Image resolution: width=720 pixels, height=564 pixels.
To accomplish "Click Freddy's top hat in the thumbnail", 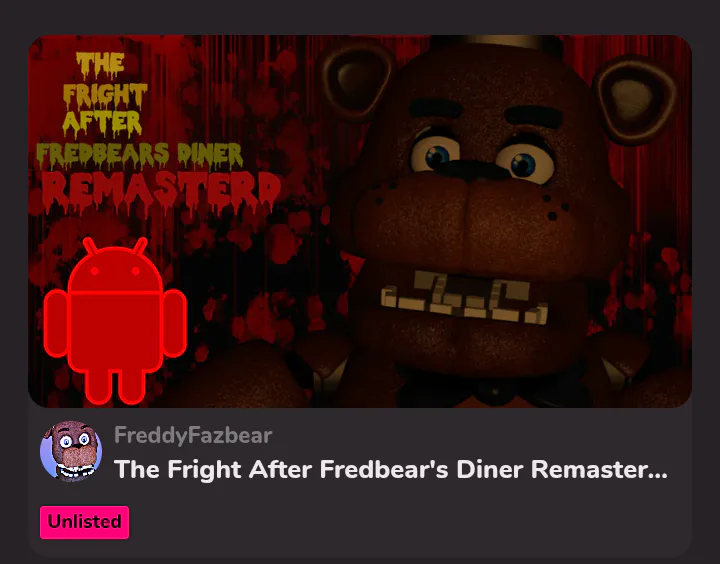I will 496,44.
